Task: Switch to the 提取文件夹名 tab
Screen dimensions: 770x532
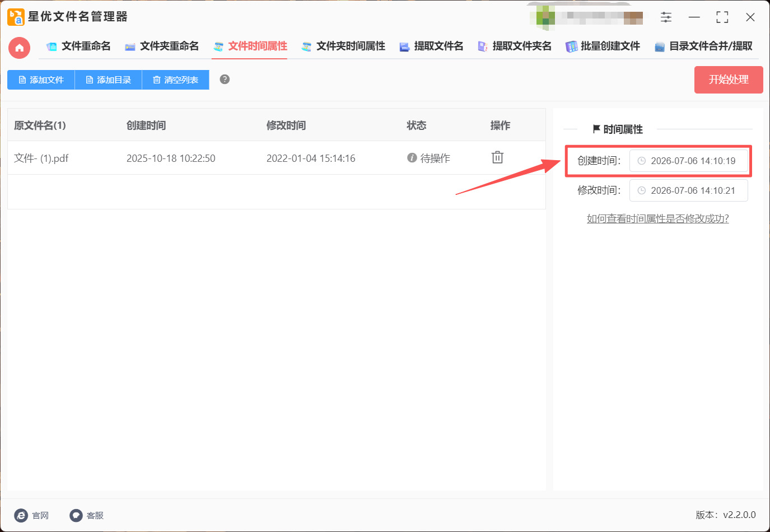Action: pos(515,46)
